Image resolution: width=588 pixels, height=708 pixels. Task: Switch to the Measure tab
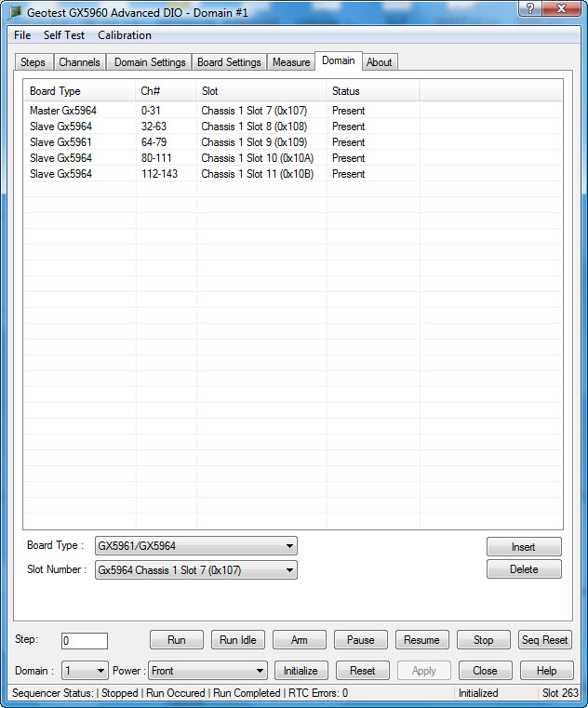[x=291, y=62]
